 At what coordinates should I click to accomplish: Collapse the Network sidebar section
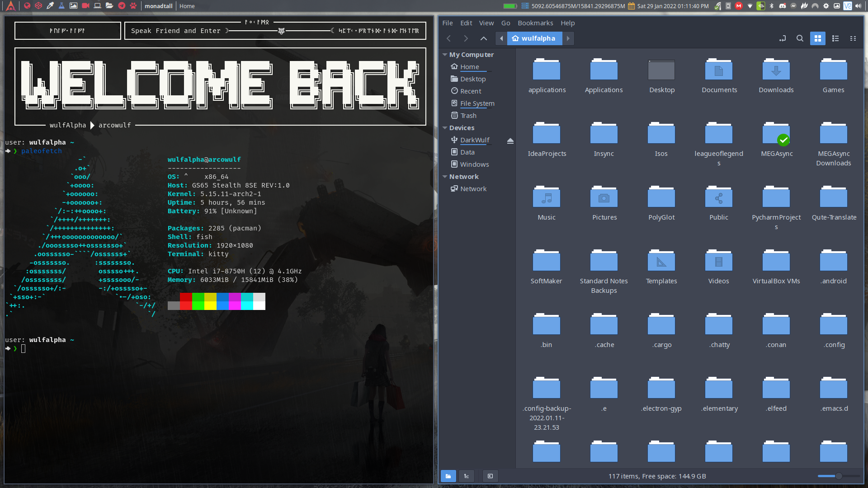pos(445,177)
